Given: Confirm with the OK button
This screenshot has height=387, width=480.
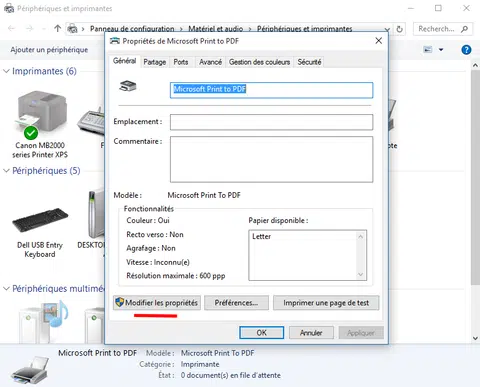Looking at the screenshot, I should click(x=262, y=333).
